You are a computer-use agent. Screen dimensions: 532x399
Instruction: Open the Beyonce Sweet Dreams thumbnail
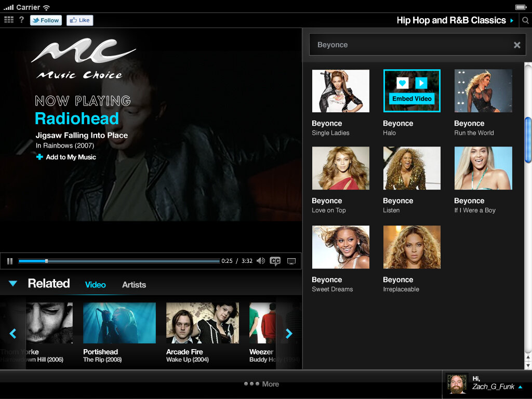tap(341, 247)
